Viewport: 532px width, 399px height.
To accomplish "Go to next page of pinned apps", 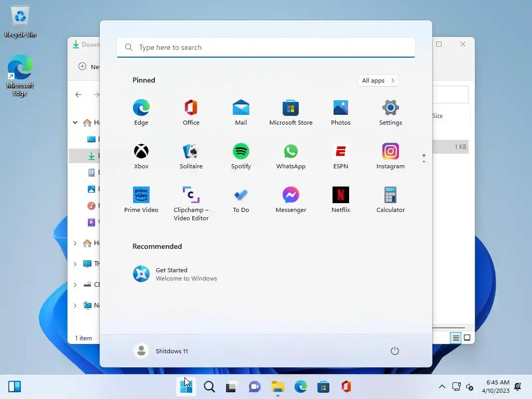I will tap(424, 162).
